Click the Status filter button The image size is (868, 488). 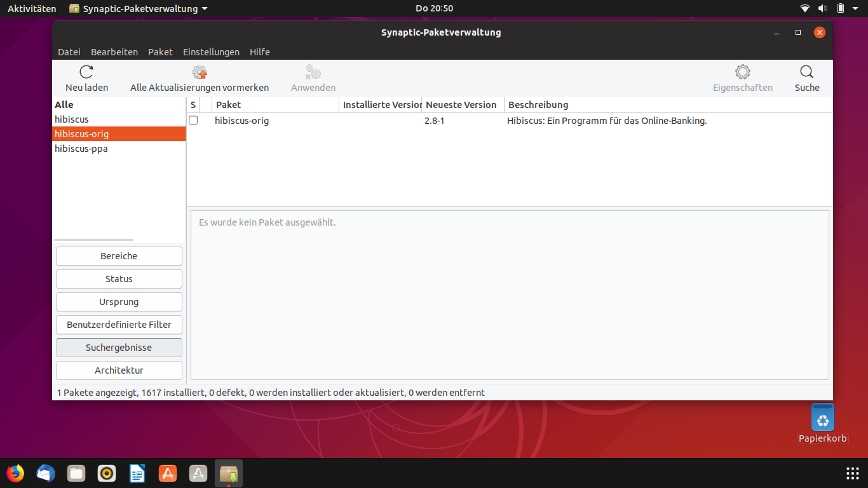(x=119, y=279)
